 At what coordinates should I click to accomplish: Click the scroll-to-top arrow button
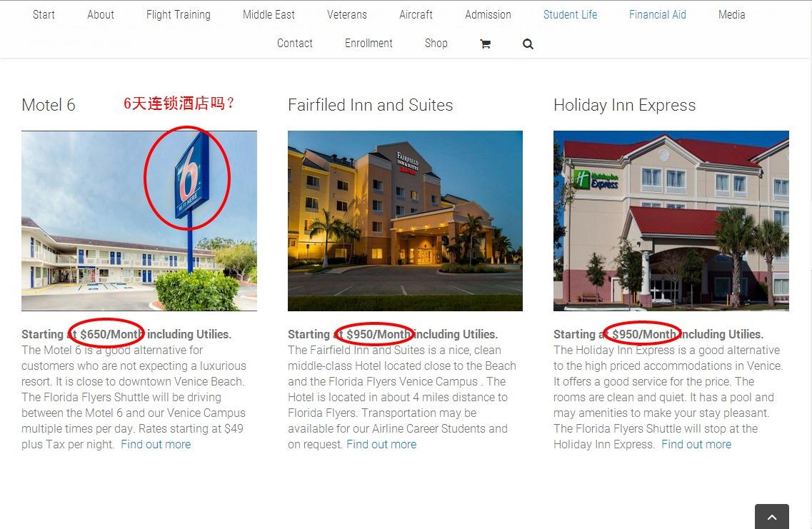click(771, 517)
